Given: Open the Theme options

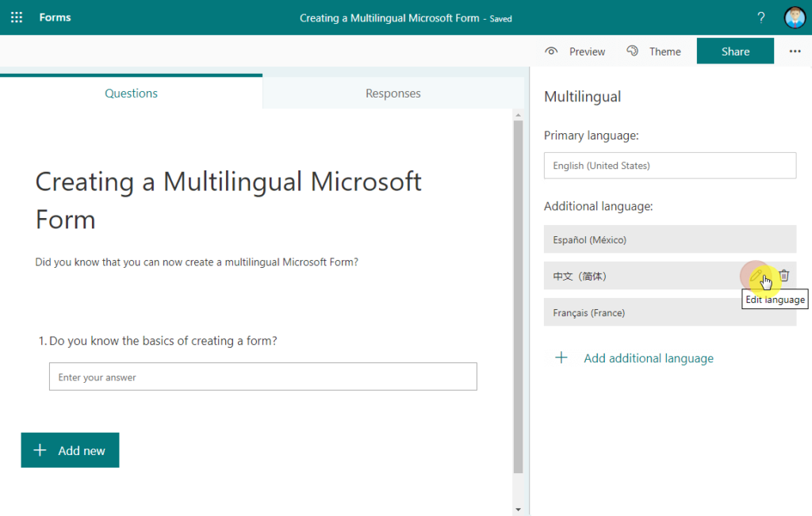Looking at the screenshot, I should tap(665, 52).
